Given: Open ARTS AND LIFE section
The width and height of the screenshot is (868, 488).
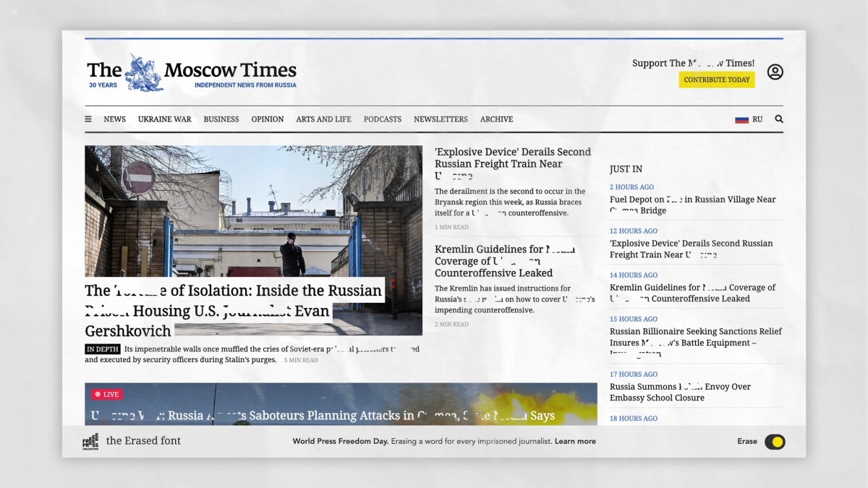Looking at the screenshot, I should coord(323,119).
